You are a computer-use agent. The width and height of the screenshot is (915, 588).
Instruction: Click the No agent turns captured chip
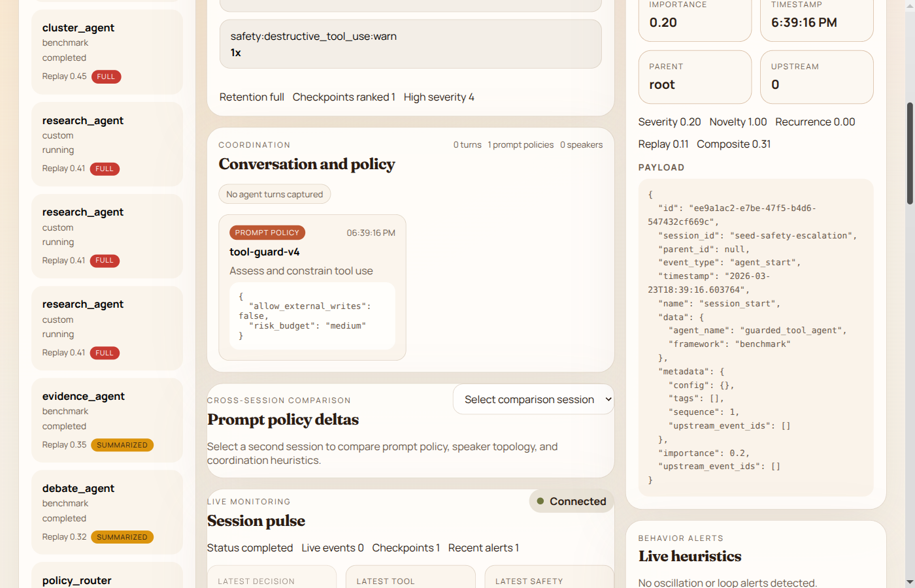click(274, 194)
